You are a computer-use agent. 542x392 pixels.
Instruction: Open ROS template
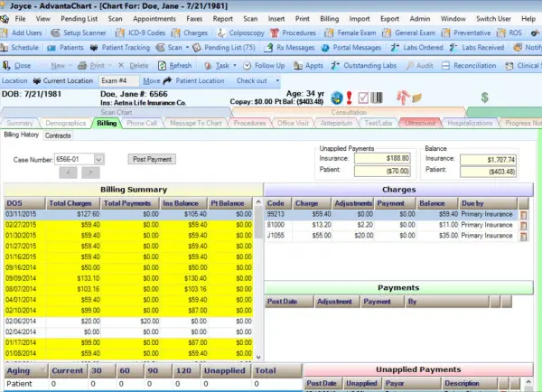point(509,33)
